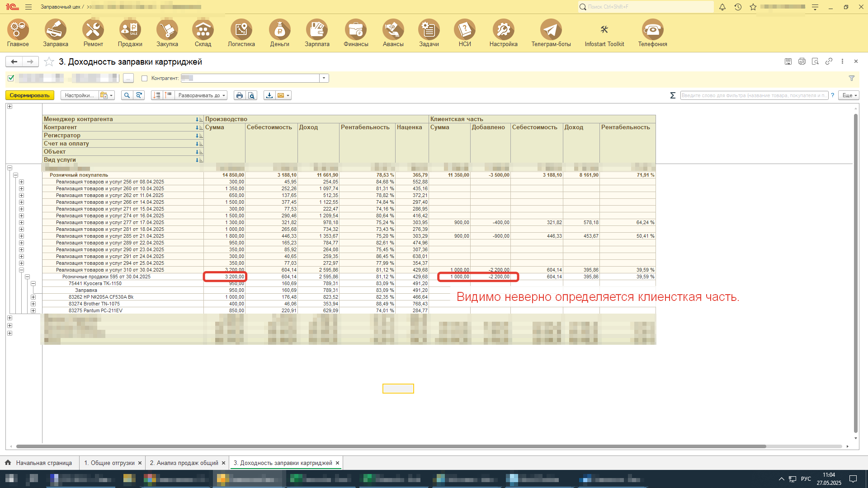This screenshot has width=868, height=488.
Task: Open the Контрагент dropdown list
Action: click(324, 78)
